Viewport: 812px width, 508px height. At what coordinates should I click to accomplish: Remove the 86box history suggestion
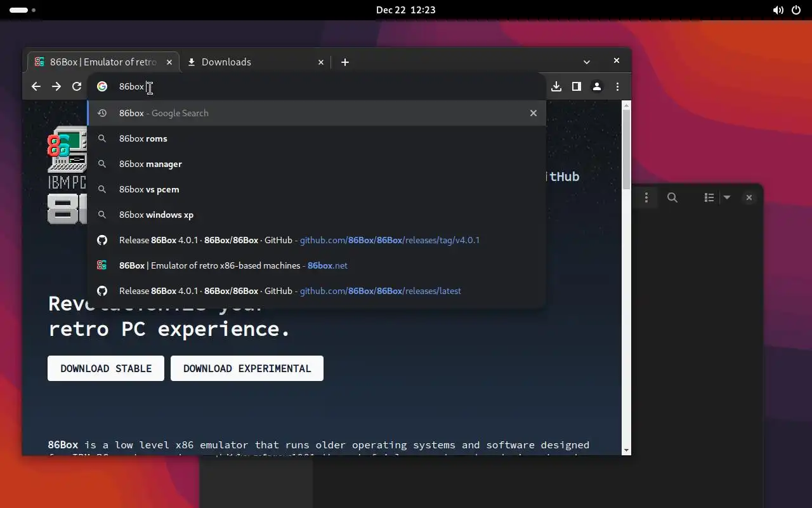pos(534,113)
